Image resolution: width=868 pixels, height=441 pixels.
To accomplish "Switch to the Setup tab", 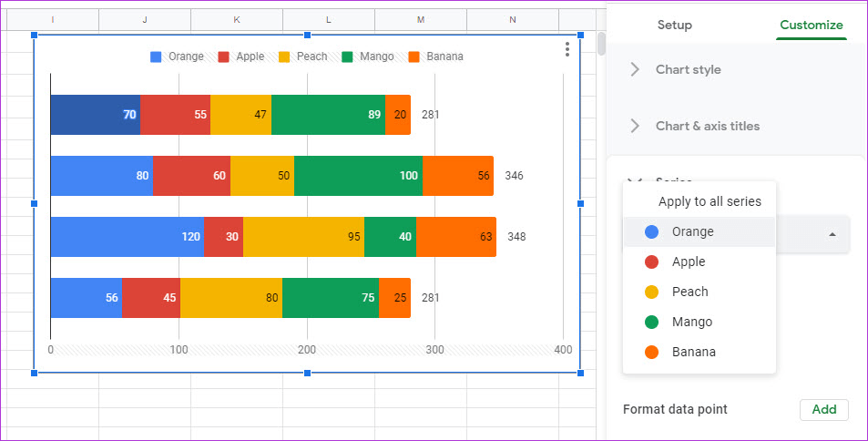I will coord(674,25).
